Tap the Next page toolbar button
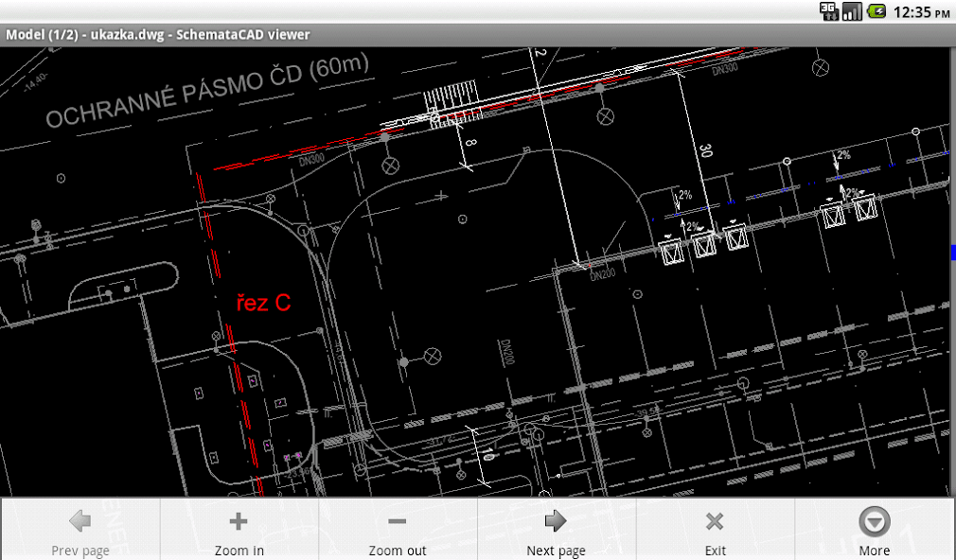 tap(556, 530)
